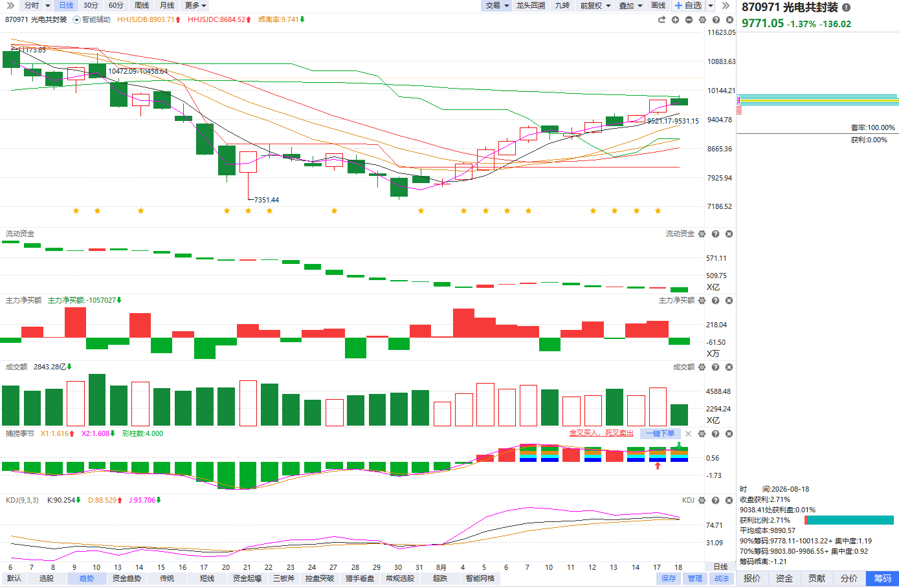The image size is (899, 588).
Task: Click the 一键下单 quick order button
Action: [660, 433]
